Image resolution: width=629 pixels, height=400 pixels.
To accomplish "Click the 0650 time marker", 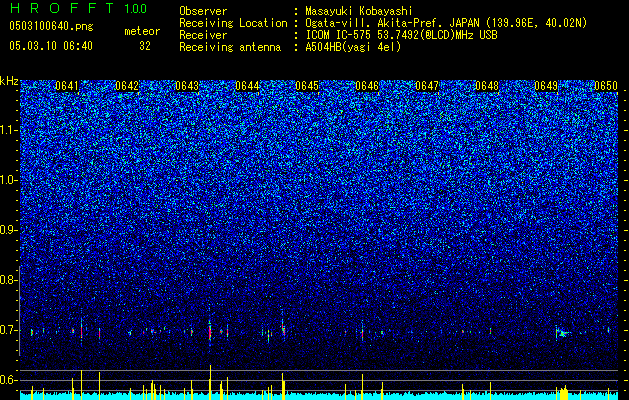I will click(x=606, y=86).
